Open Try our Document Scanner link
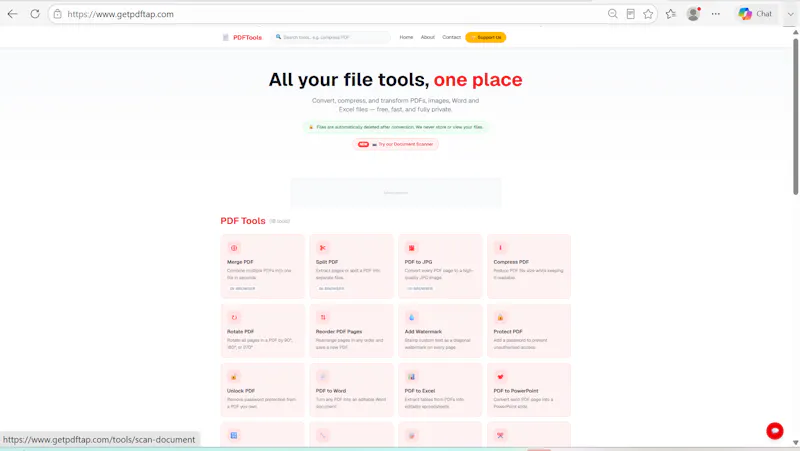The image size is (800, 451). click(x=395, y=144)
